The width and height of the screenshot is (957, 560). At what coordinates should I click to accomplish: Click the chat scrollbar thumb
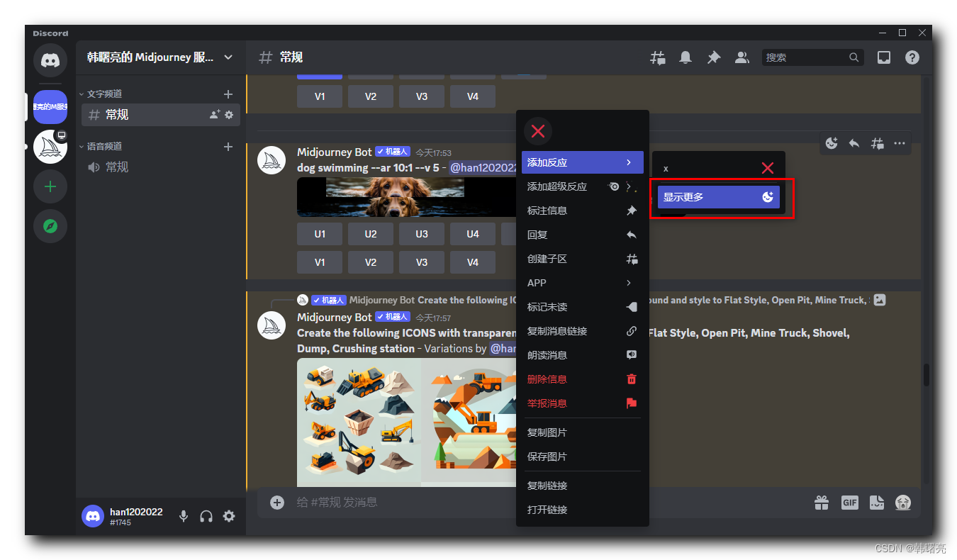(926, 375)
